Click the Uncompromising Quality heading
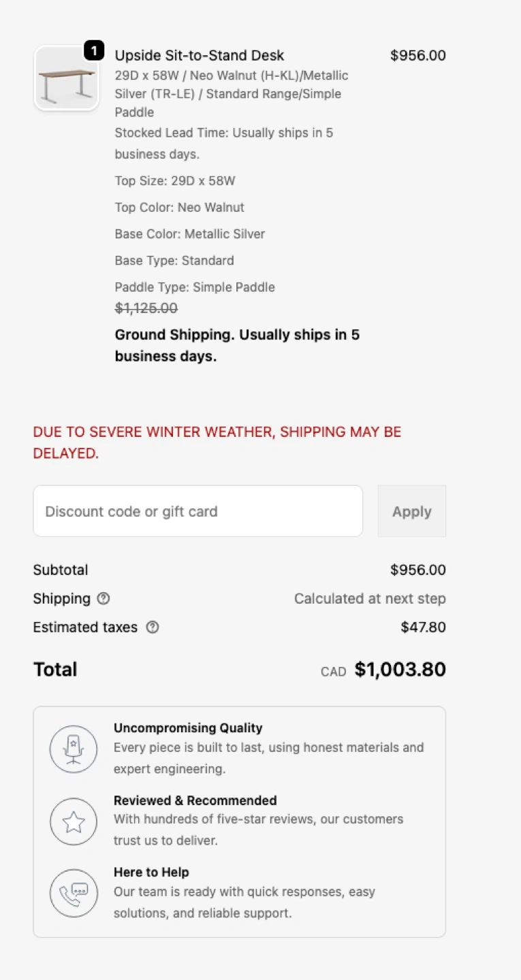 pyautogui.click(x=188, y=728)
